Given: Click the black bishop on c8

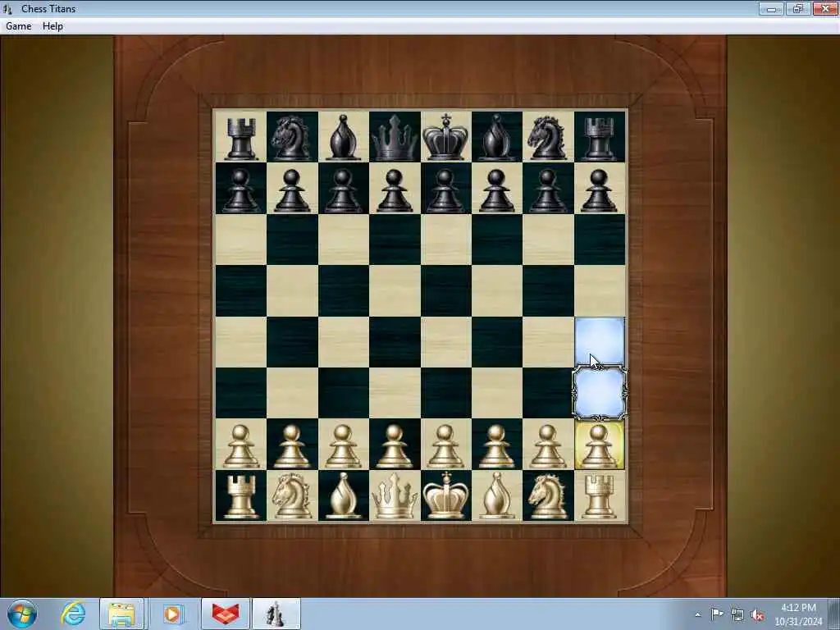Looking at the screenshot, I should pos(343,138).
